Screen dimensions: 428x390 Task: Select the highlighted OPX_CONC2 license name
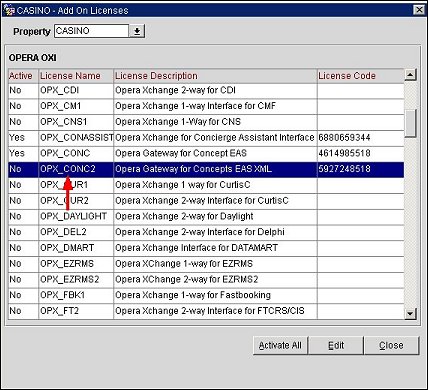pyautogui.click(x=68, y=169)
